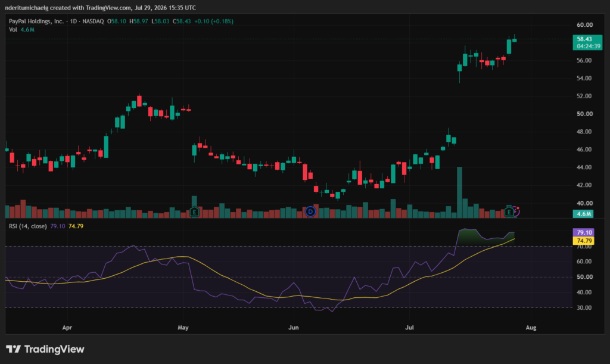Select the open value O58.10
This screenshot has width=610, height=364.
click(x=117, y=21)
